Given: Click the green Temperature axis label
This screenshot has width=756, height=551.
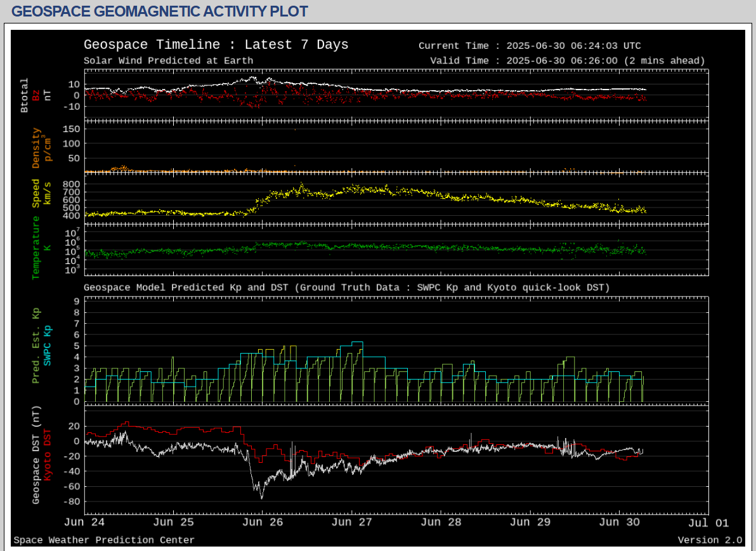Looking at the screenshot, I should 36,248.
